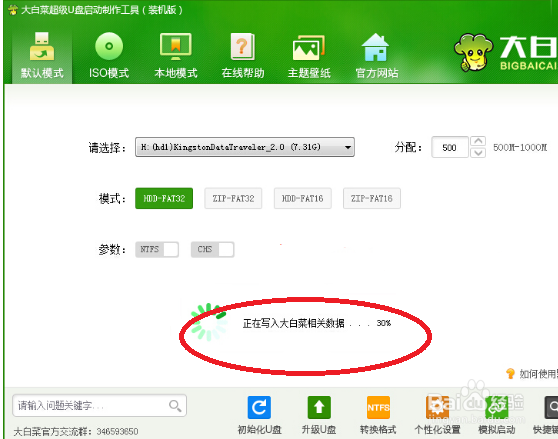This screenshot has width=558, height=439.
Task: Click official group number 346593650
Action: point(117,432)
